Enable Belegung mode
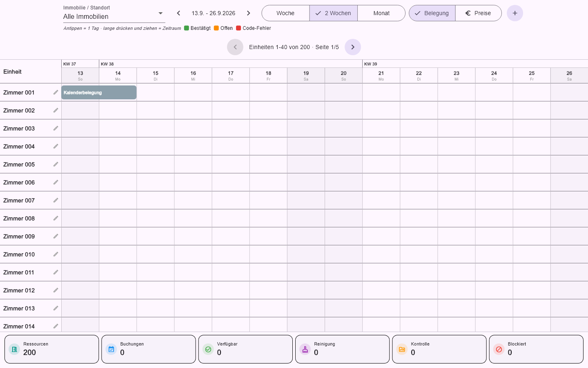The width and height of the screenshot is (588, 368). 432,13
